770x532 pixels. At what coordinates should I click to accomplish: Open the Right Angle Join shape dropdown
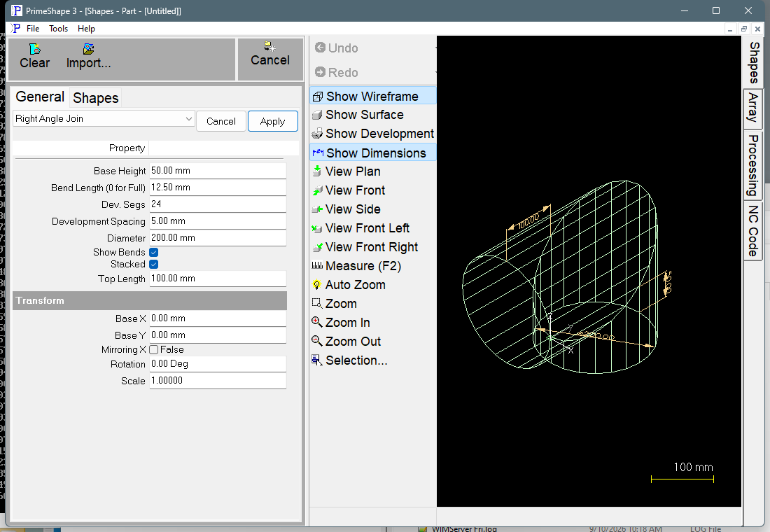coord(104,119)
